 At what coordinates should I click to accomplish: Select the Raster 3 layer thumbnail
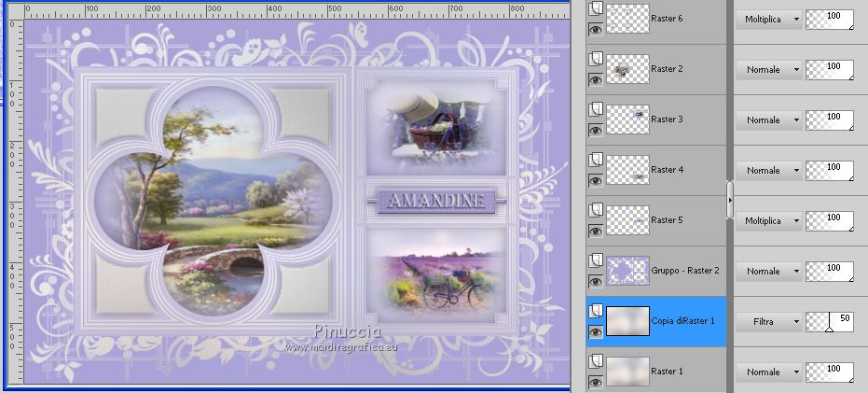click(x=627, y=119)
